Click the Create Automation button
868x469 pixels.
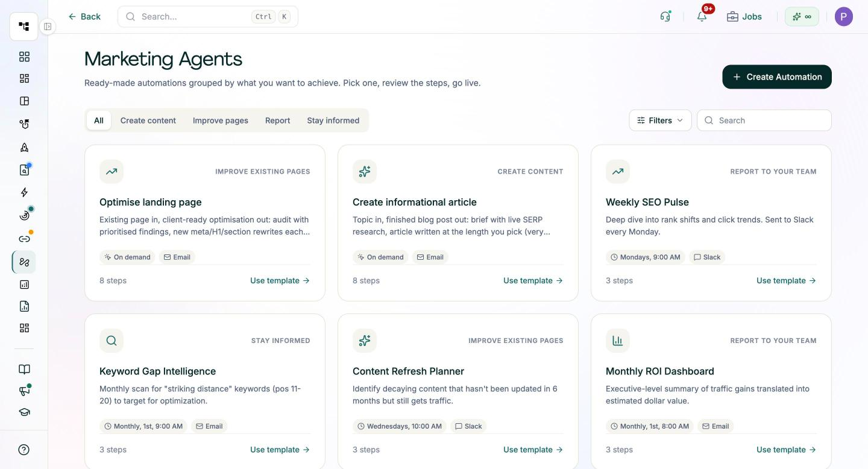coord(777,77)
